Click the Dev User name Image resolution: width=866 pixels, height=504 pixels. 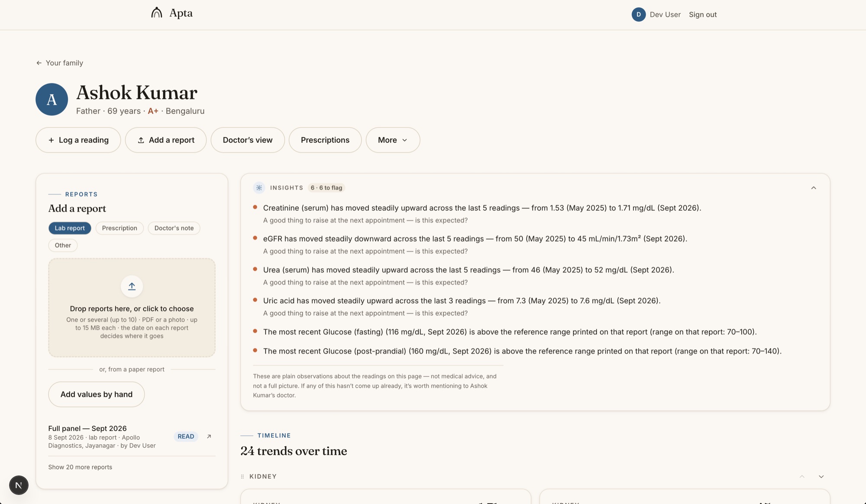pyautogui.click(x=665, y=14)
